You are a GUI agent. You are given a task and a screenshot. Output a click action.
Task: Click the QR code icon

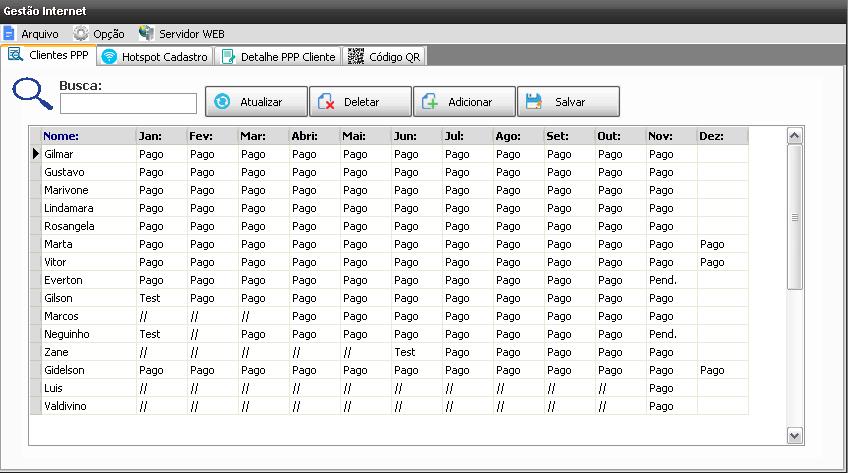coord(355,56)
